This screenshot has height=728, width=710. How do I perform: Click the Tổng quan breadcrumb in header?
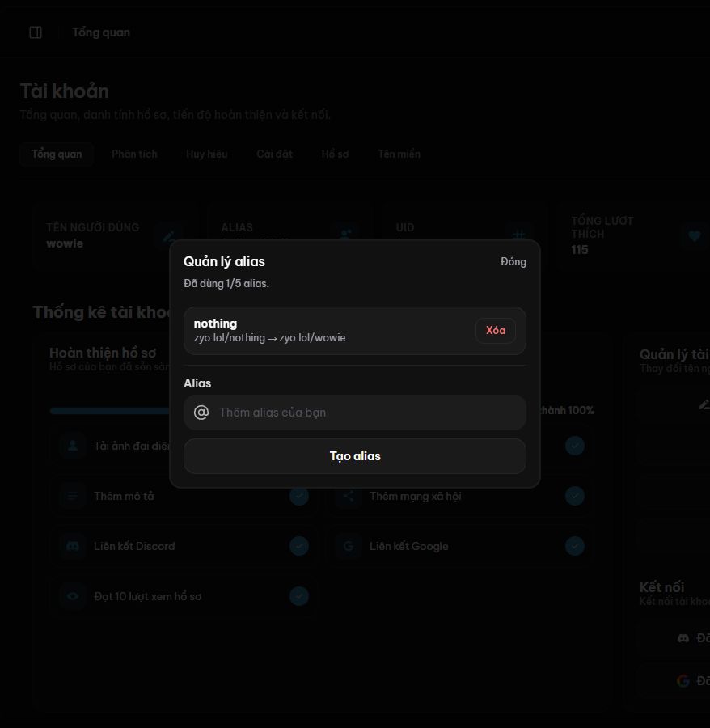[x=101, y=32]
